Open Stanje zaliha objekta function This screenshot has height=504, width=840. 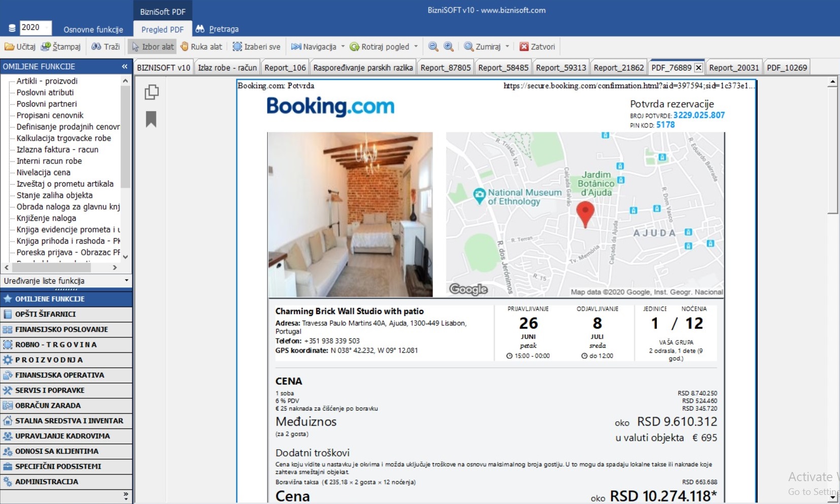coord(55,195)
